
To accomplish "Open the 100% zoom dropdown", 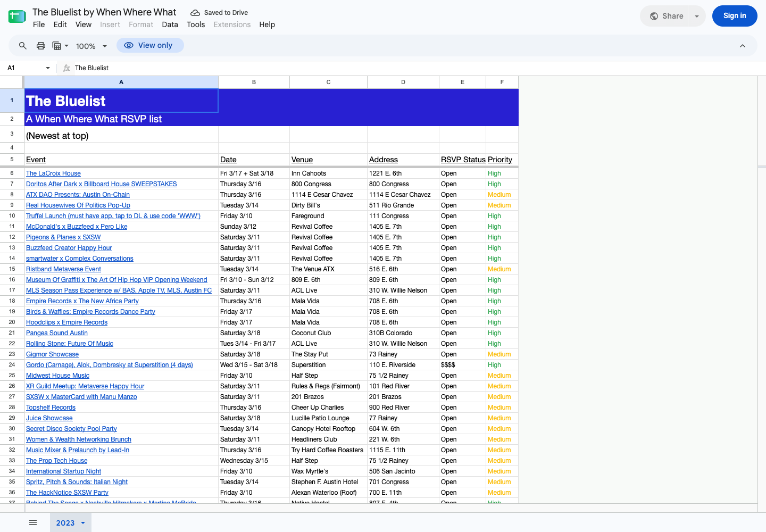I will click(x=91, y=46).
